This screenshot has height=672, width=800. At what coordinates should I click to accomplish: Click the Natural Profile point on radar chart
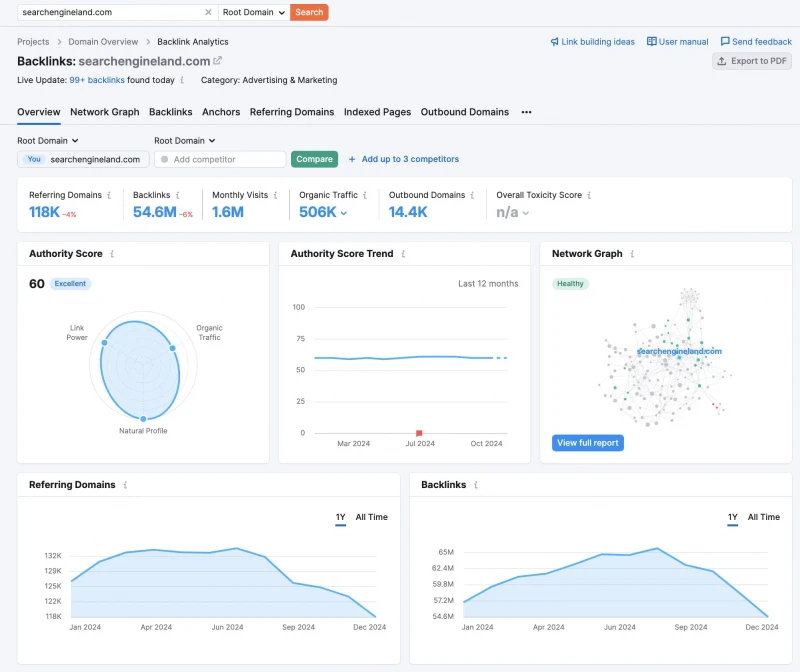(x=143, y=419)
